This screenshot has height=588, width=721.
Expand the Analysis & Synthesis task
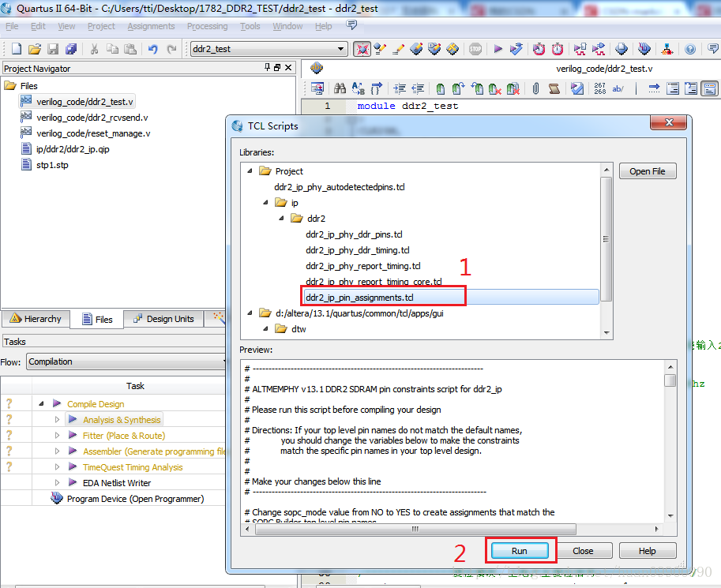(57, 419)
